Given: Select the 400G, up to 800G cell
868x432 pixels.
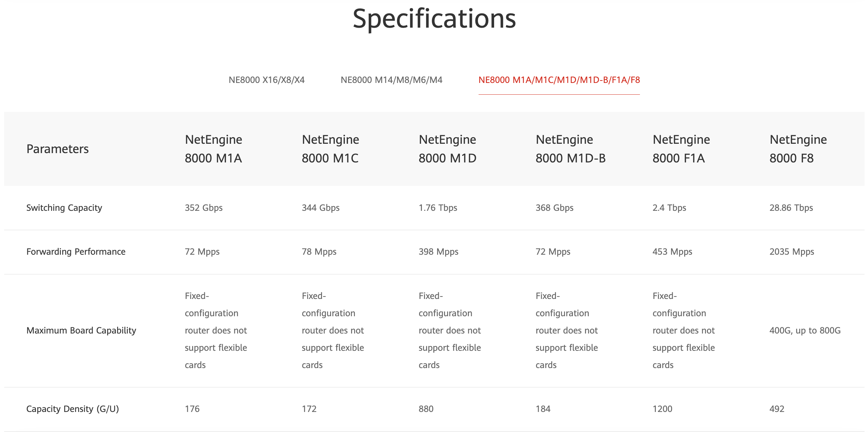Looking at the screenshot, I should tap(805, 330).
